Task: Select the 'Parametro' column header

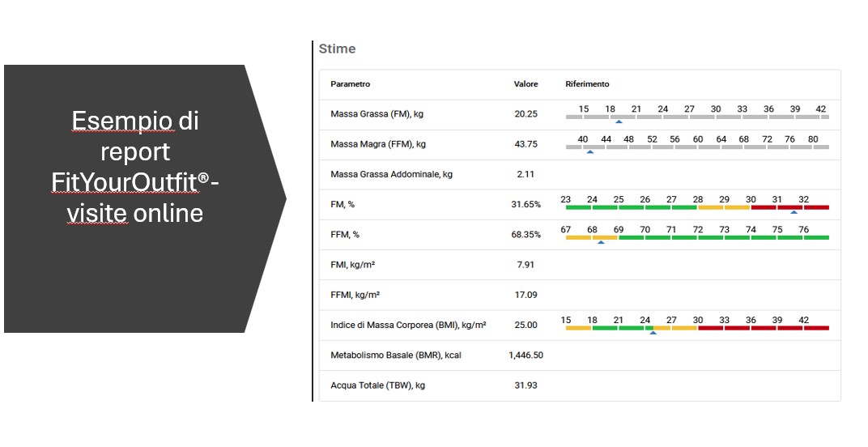Action: coord(350,84)
